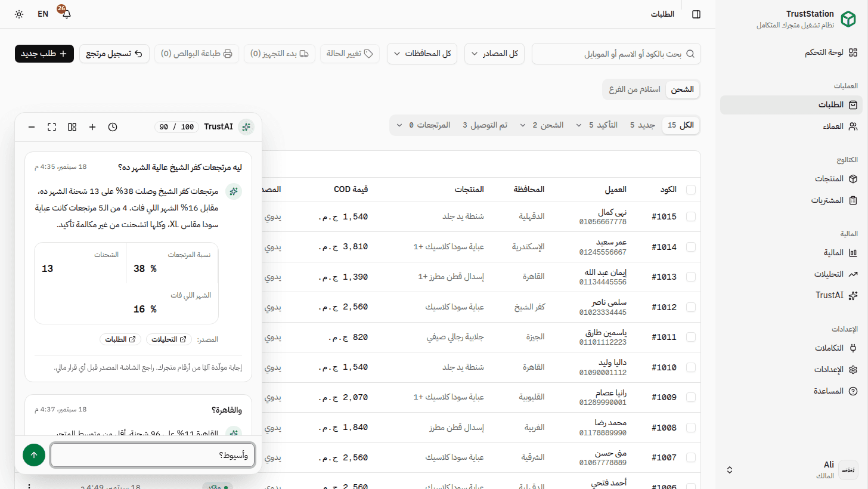Click the TrustAI sparkle icon in chat header
This screenshot has height=489, width=868.
click(x=246, y=127)
